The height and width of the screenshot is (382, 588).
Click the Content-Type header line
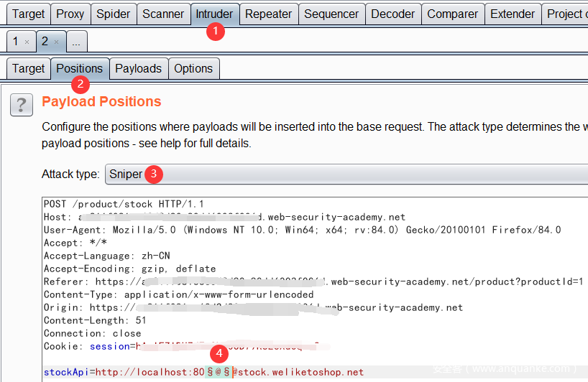[178, 294]
